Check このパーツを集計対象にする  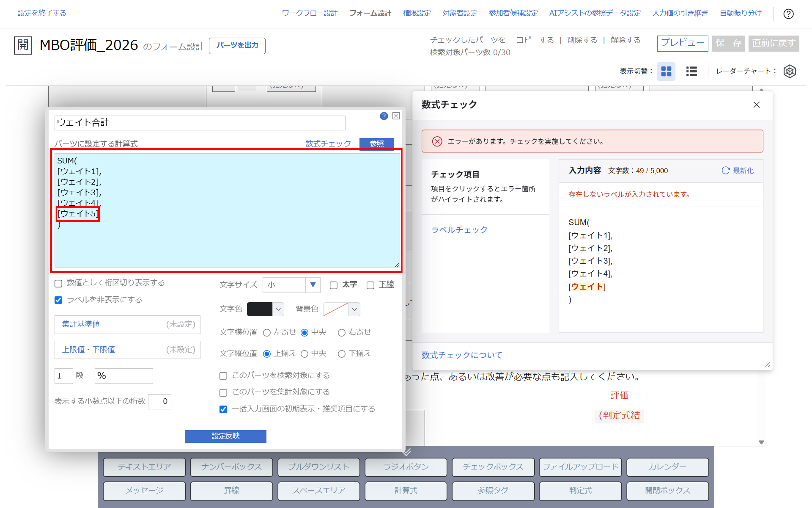(x=223, y=392)
